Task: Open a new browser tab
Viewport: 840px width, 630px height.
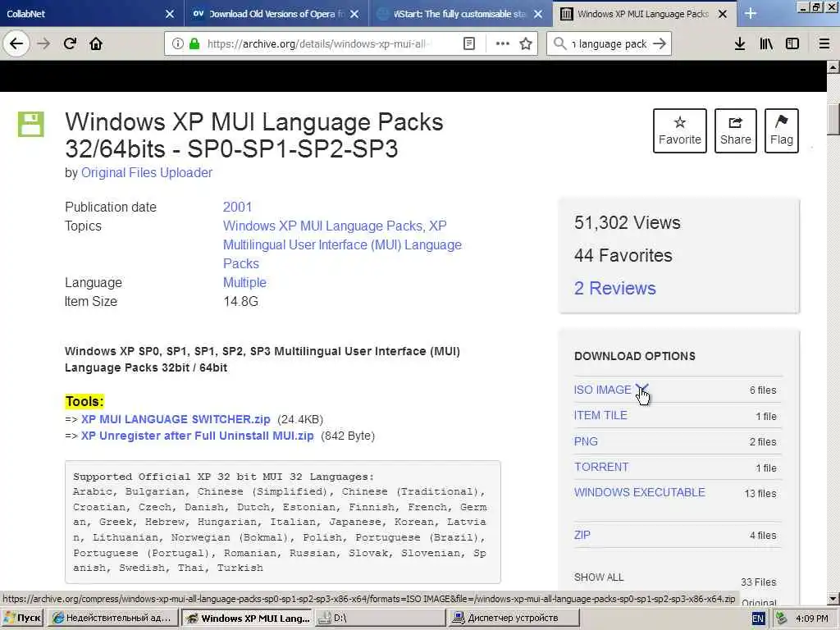Action: 751,14
